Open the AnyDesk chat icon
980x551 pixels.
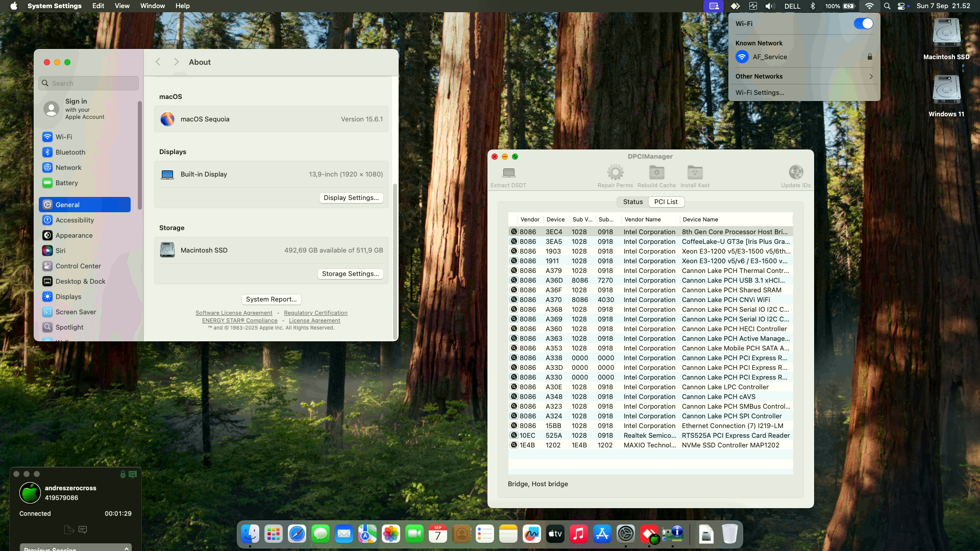[x=83, y=530]
